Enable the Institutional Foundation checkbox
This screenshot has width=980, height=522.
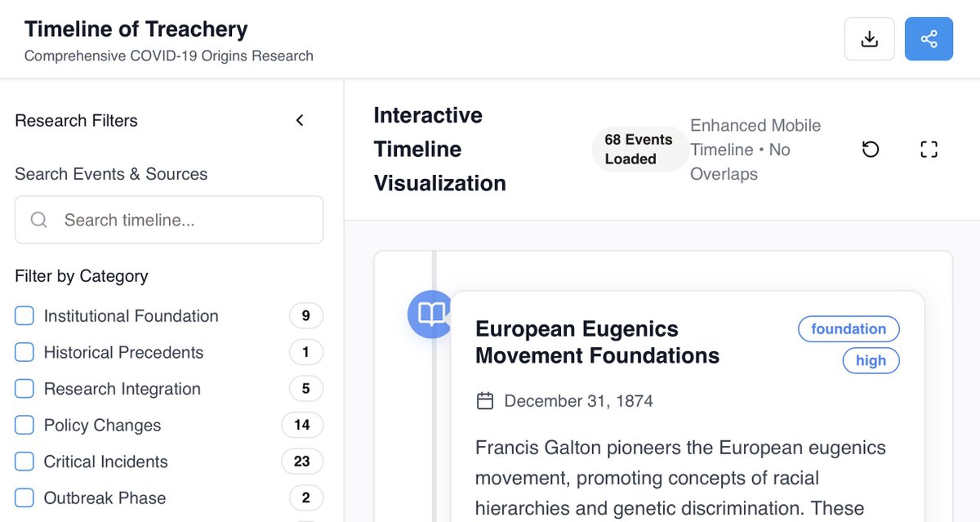tap(25, 316)
